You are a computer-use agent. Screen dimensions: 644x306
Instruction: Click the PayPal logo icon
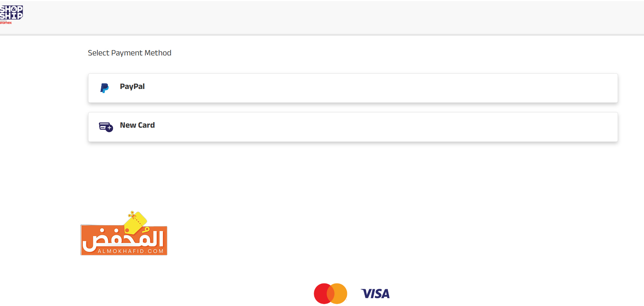coord(104,88)
